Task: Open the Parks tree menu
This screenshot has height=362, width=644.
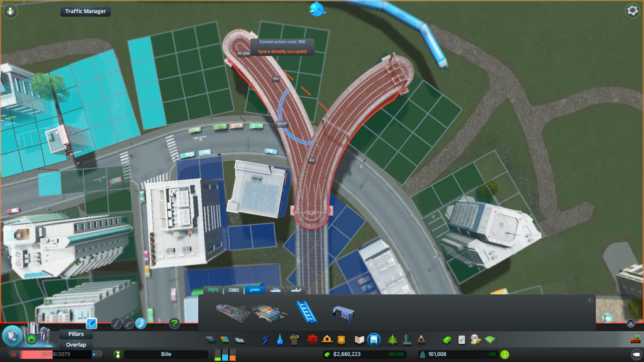Action: [x=392, y=339]
